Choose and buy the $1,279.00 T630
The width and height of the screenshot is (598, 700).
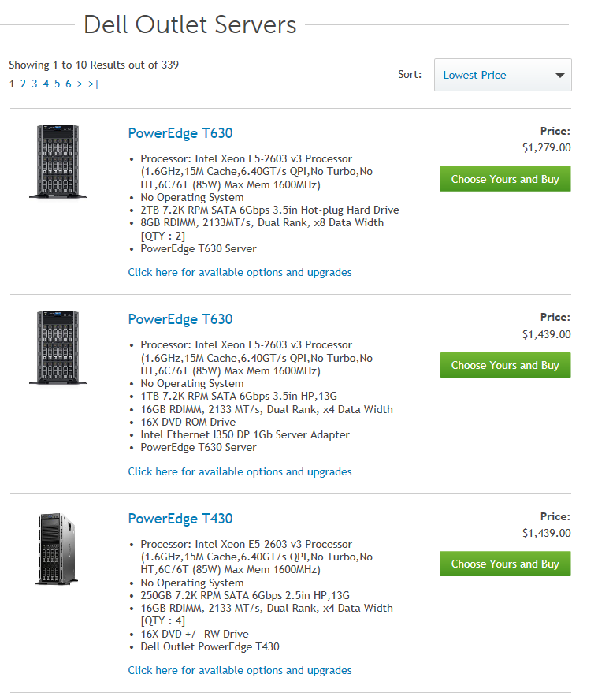click(x=505, y=179)
